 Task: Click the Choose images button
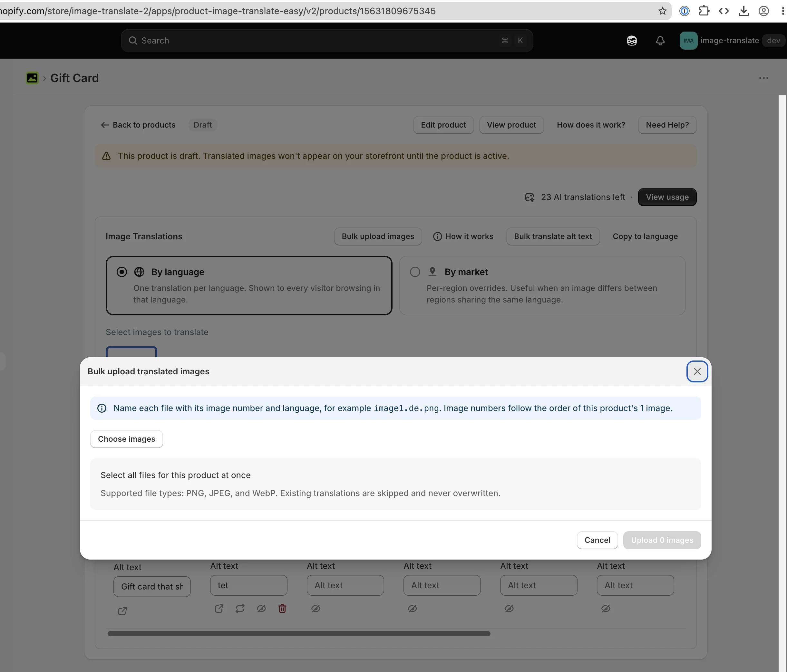pyautogui.click(x=126, y=439)
